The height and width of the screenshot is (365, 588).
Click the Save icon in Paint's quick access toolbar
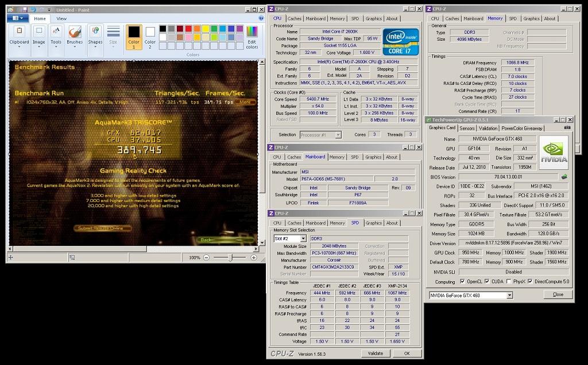click(x=24, y=10)
